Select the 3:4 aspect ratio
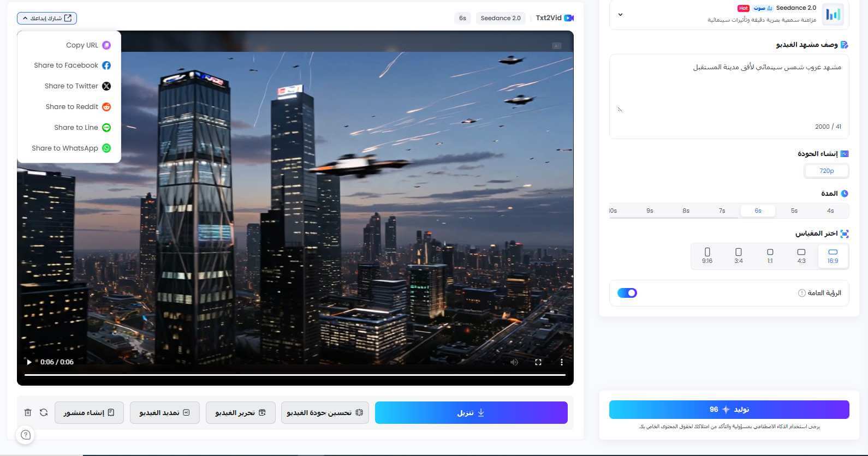 coord(739,256)
